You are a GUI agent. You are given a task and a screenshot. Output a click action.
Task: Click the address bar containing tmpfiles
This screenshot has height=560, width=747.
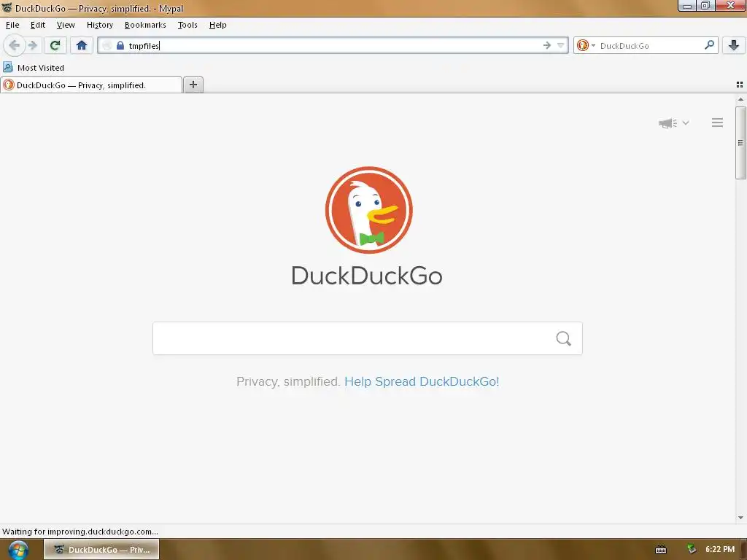333,46
